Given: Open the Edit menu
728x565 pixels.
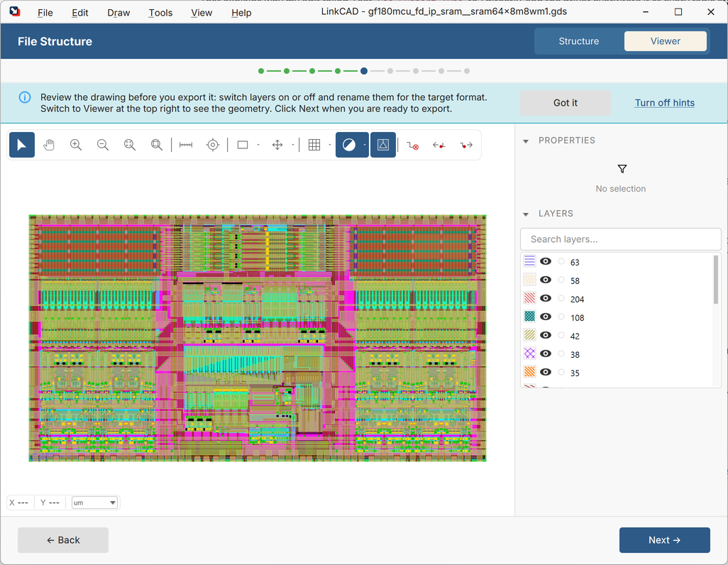Looking at the screenshot, I should pos(80,13).
